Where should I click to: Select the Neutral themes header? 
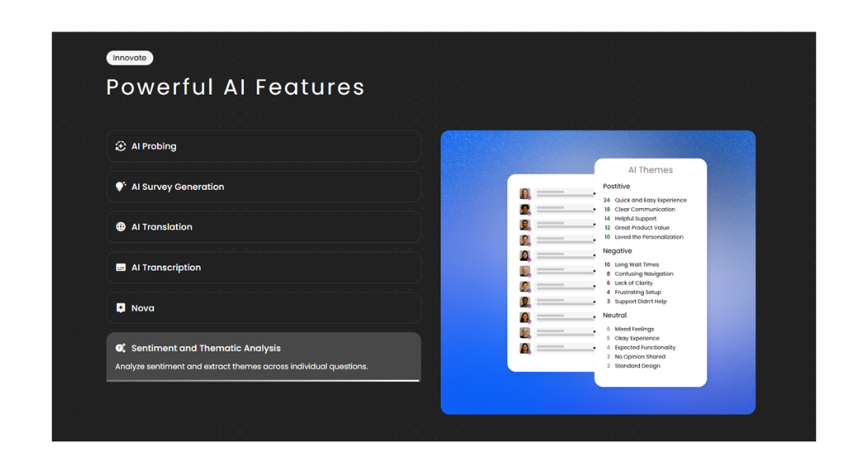pyautogui.click(x=614, y=315)
